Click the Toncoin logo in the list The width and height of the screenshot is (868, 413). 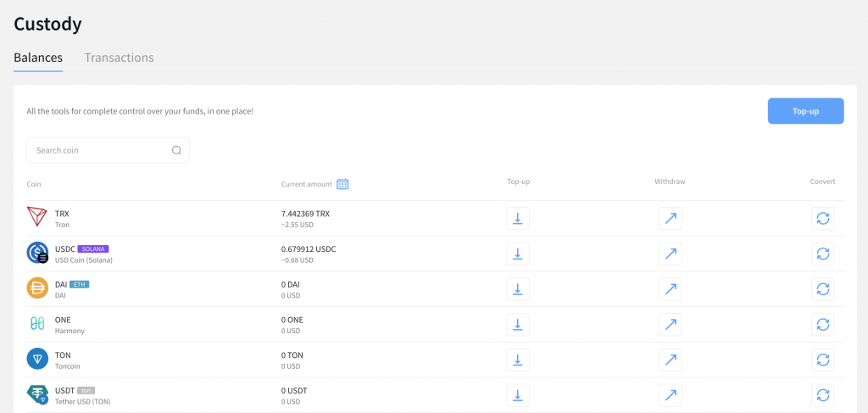point(37,360)
